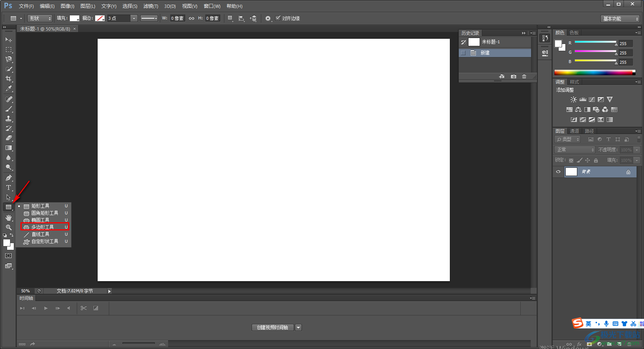Add a Levels adjustment
This screenshot has height=349, width=644.
click(x=583, y=100)
